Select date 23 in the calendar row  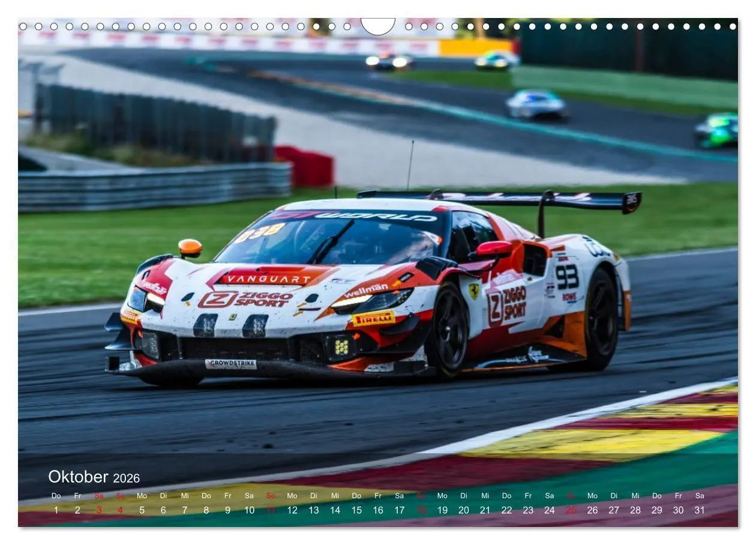pos(528,510)
